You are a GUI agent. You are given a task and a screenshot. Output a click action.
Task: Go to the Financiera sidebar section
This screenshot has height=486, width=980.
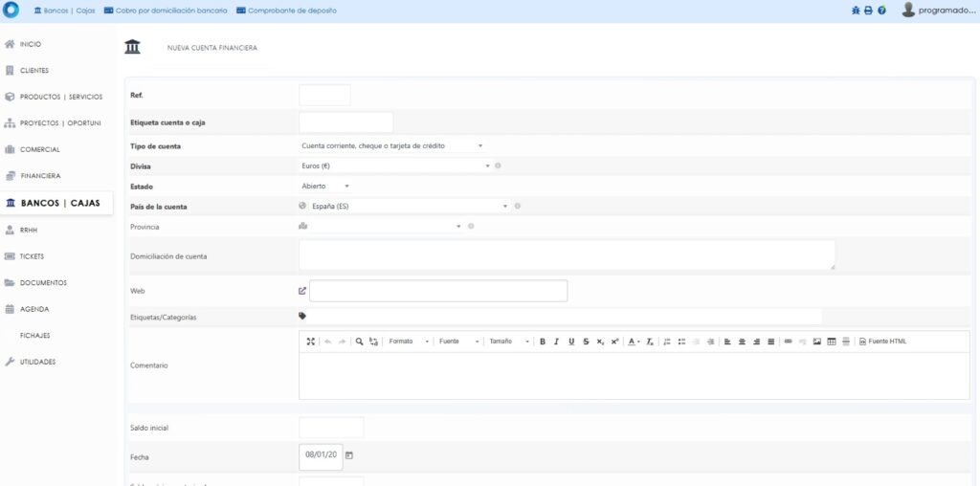(x=40, y=176)
